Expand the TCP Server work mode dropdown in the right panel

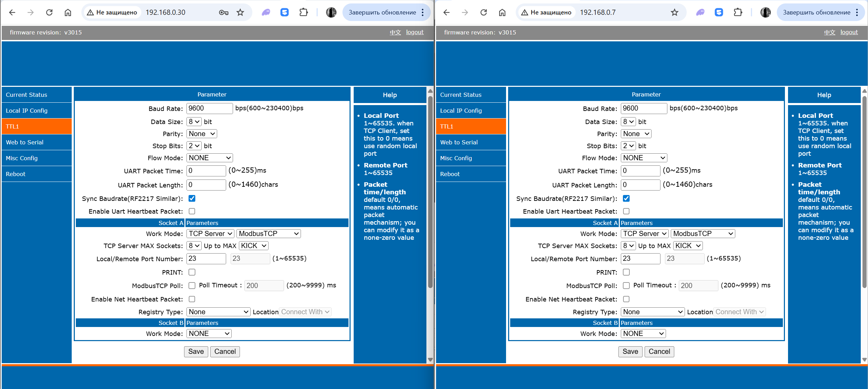click(644, 234)
